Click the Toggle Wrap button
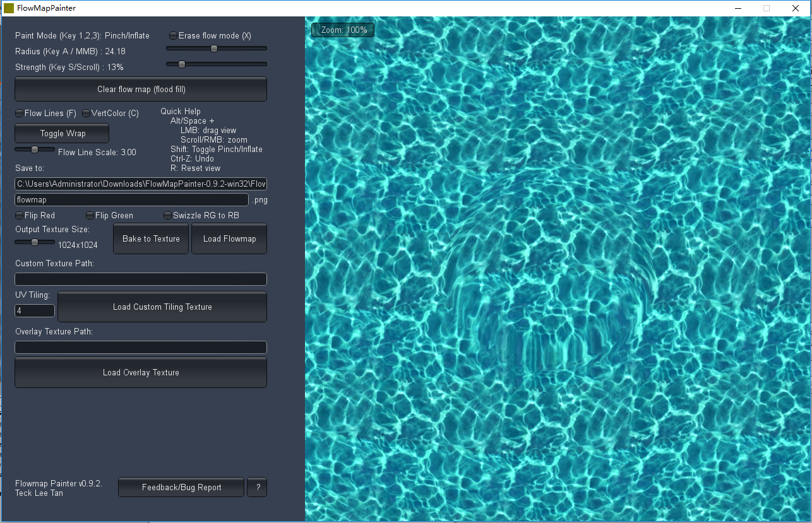 click(62, 133)
